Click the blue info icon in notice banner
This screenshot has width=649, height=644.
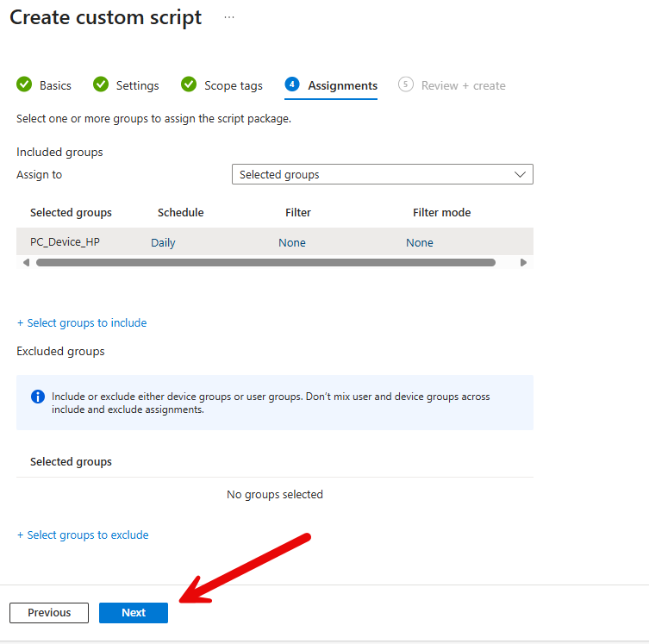coord(38,397)
